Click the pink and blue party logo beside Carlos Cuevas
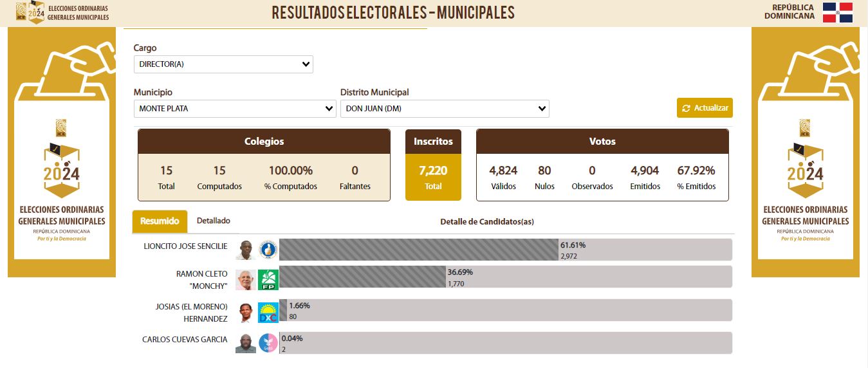868x368 pixels. (x=268, y=343)
